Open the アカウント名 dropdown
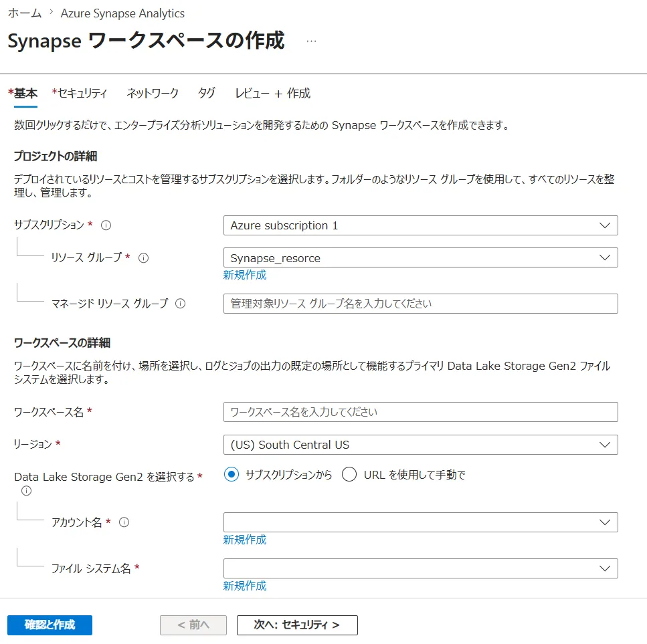The width and height of the screenshot is (647, 644). coord(420,522)
